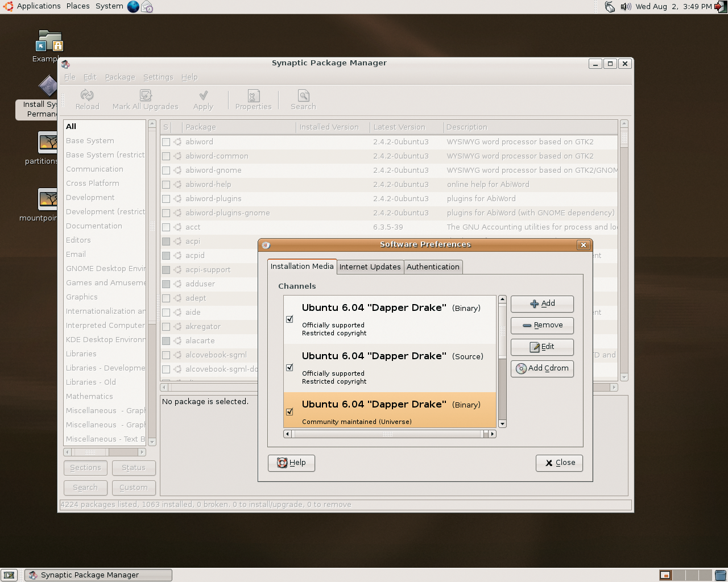Click the trash icon in bottom panel

point(721,575)
